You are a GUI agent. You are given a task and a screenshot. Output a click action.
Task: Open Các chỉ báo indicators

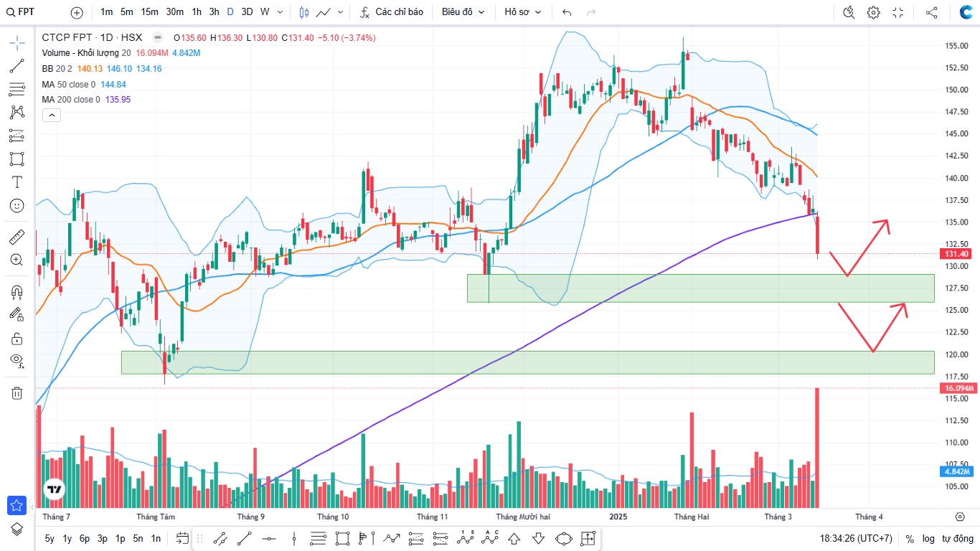click(x=392, y=12)
